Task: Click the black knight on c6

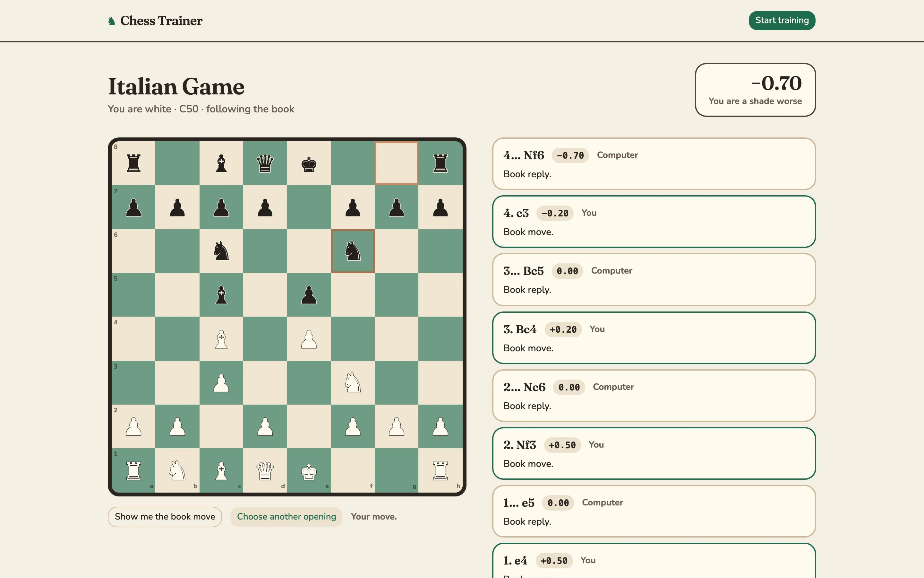Action: 221,251
